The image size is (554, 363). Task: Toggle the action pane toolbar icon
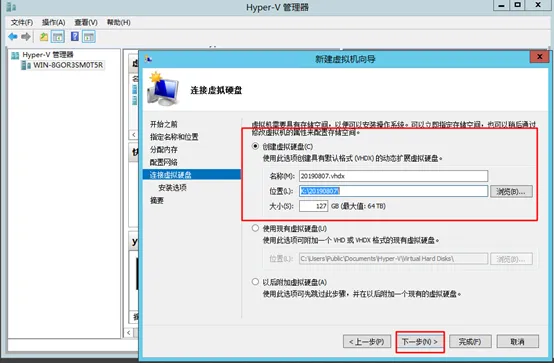coord(89,36)
